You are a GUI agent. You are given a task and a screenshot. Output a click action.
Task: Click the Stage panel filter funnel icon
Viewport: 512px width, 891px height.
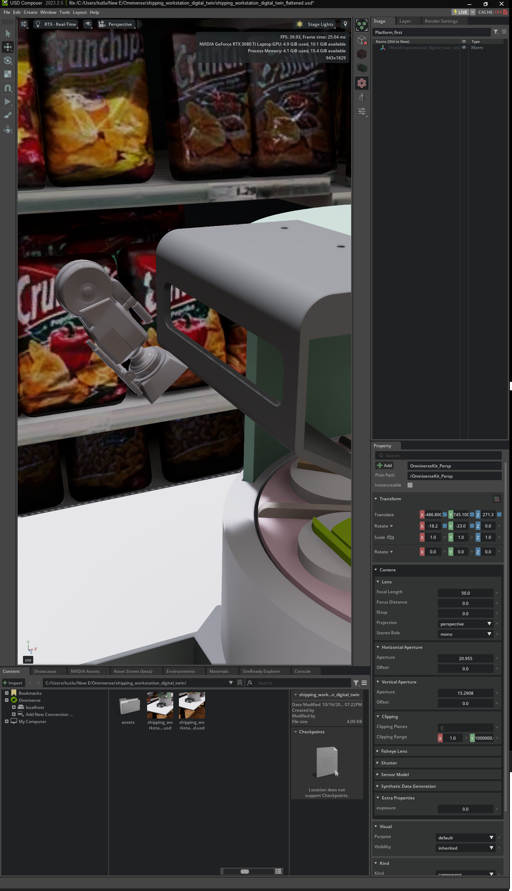tap(496, 32)
